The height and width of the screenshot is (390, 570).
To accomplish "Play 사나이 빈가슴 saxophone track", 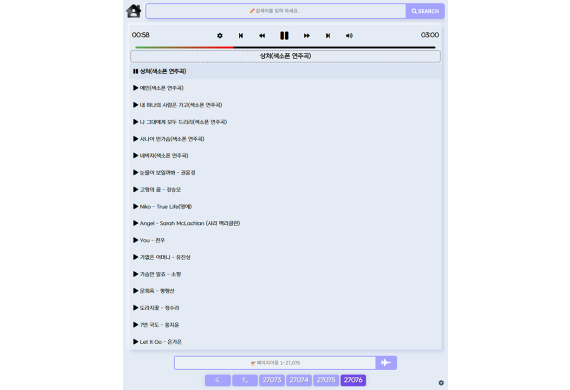I will point(285,139).
